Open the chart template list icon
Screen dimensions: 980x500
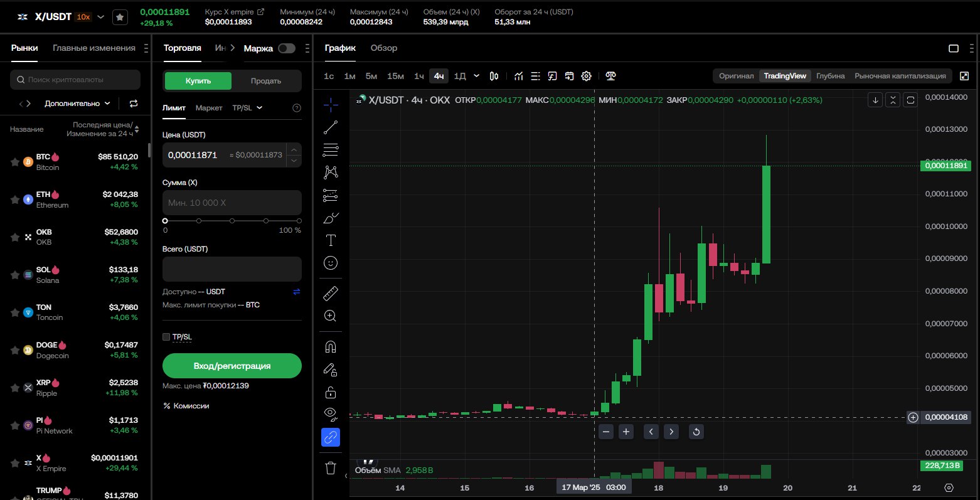(x=535, y=76)
